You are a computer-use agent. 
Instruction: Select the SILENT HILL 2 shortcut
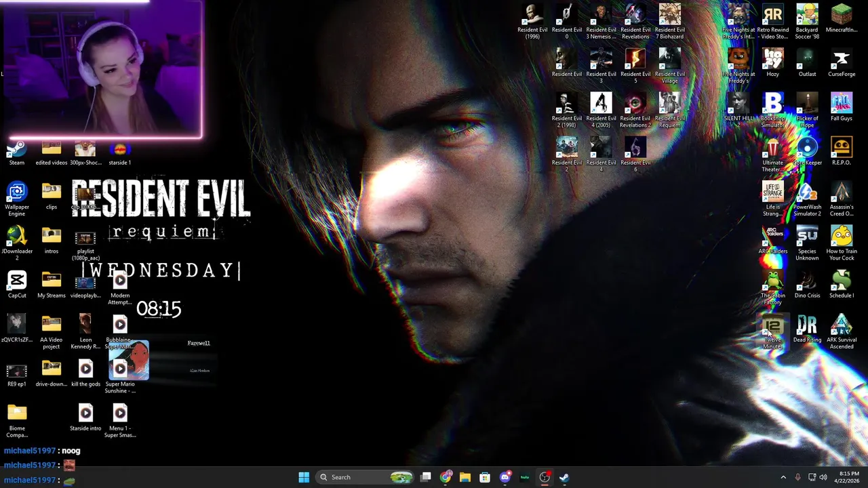point(738,110)
